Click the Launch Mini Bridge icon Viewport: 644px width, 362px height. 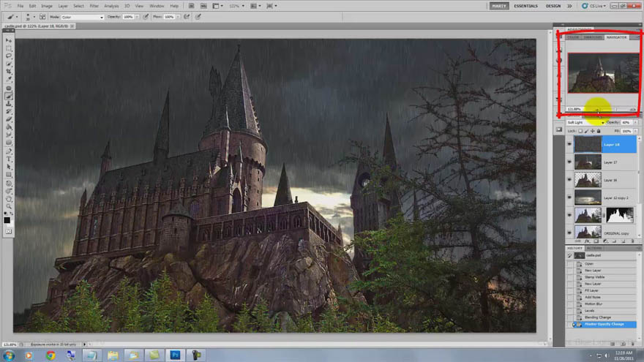pos(203,6)
